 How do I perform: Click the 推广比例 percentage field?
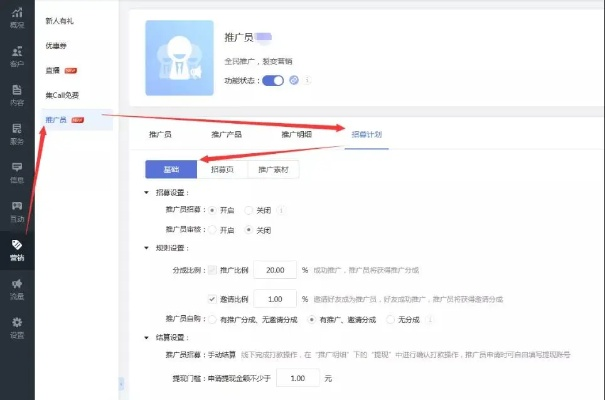click(x=275, y=270)
